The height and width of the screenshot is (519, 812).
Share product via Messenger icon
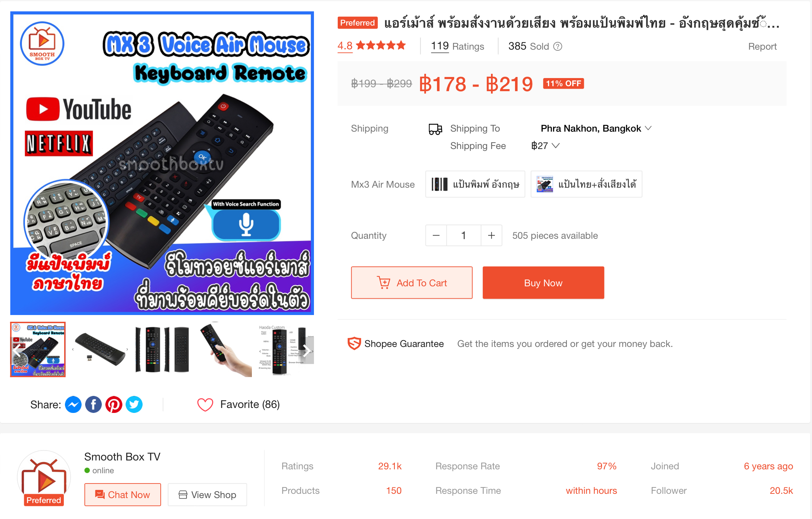coord(73,404)
